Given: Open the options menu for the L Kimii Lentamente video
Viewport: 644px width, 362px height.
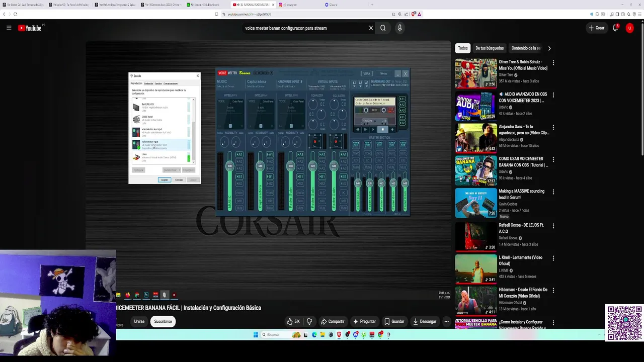Looking at the screenshot, I should [x=553, y=258].
